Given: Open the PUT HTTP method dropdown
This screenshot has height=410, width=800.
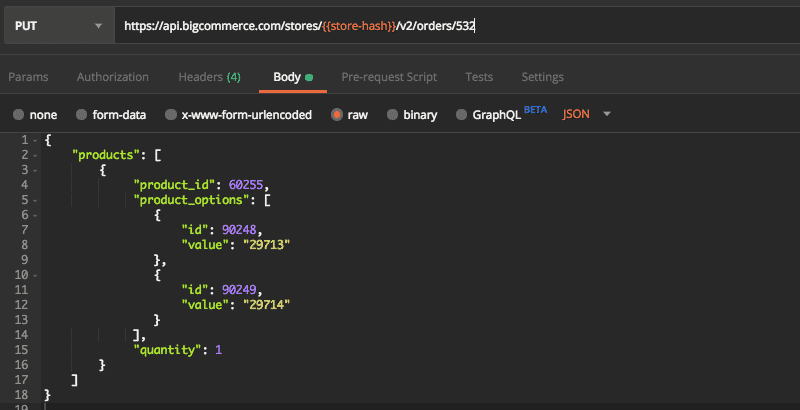Looking at the screenshot, I should pos(59,26).
